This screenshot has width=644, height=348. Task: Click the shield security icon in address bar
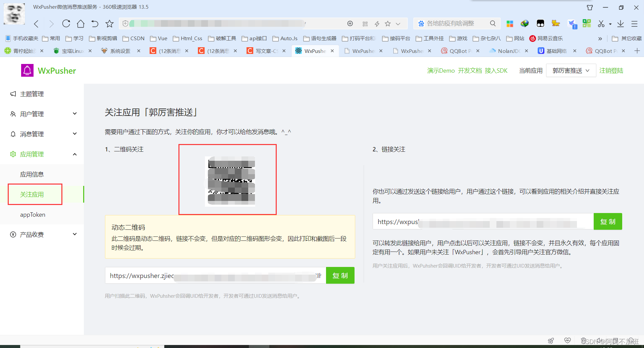pyautogui.click(x=125, y=23)
